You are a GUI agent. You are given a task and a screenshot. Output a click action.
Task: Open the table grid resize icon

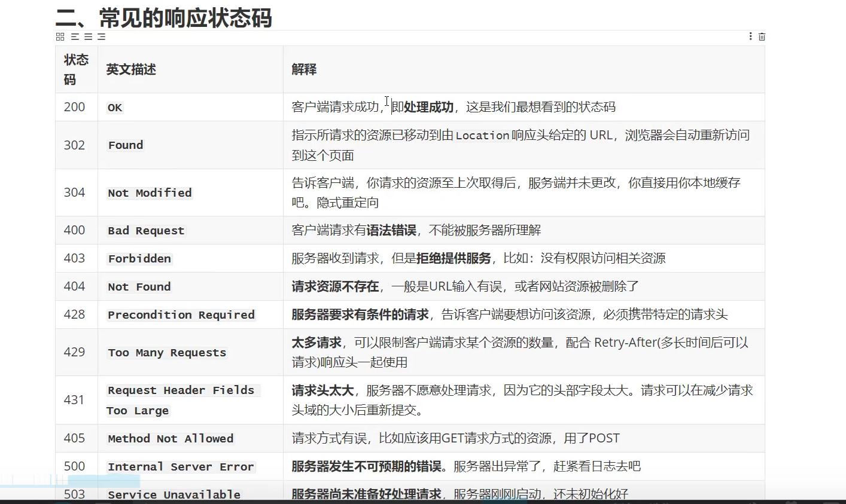60,36
